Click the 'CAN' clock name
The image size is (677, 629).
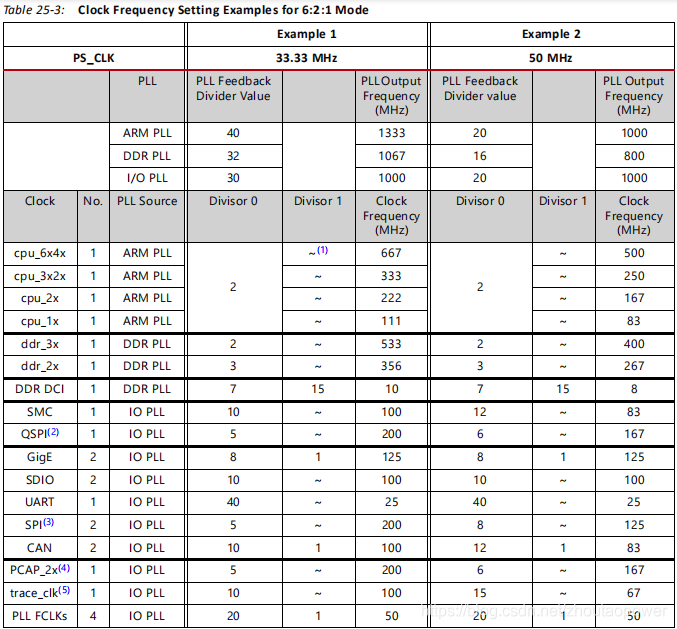click(39, 548)
